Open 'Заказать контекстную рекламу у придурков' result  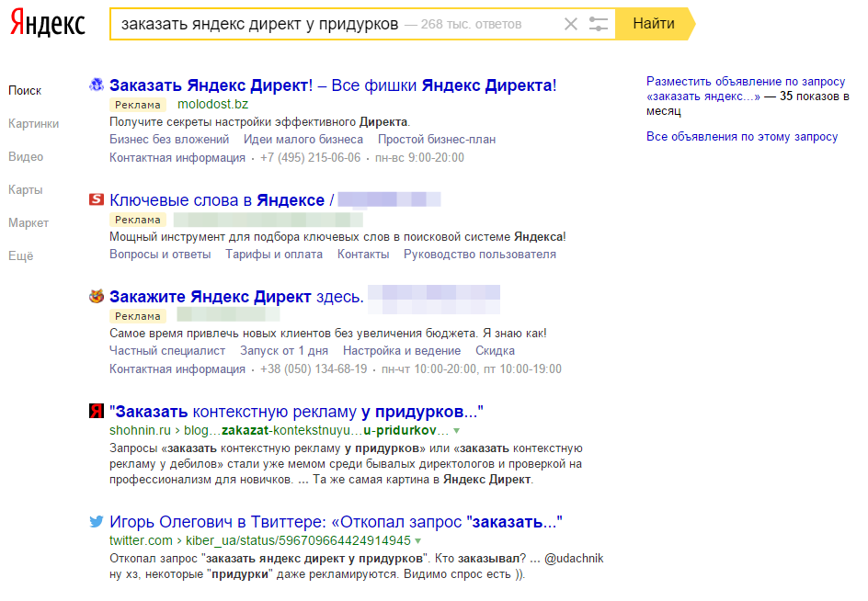[x=296, y=412]
